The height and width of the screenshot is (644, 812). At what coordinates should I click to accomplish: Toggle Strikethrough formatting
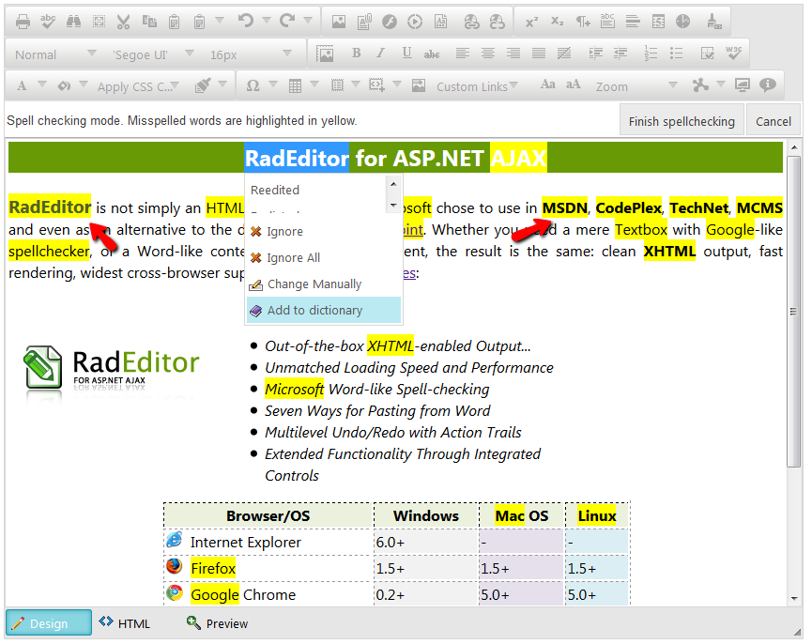pos(432,54)
